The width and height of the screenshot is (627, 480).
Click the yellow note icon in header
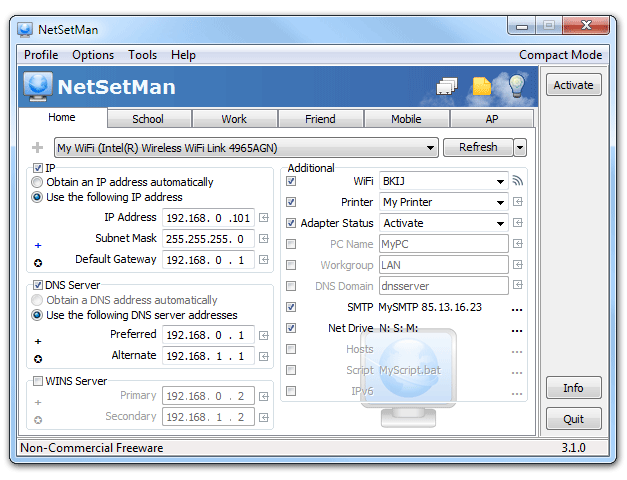coord(483,87)
